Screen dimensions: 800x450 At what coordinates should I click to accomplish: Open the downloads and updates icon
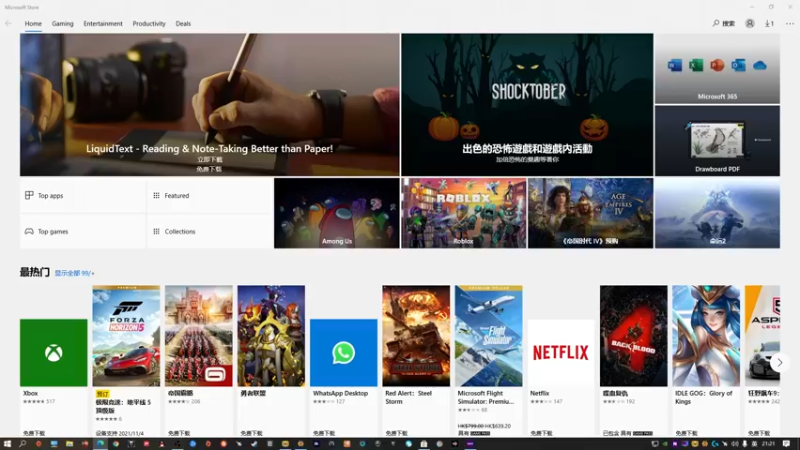[x=769, y=23]
